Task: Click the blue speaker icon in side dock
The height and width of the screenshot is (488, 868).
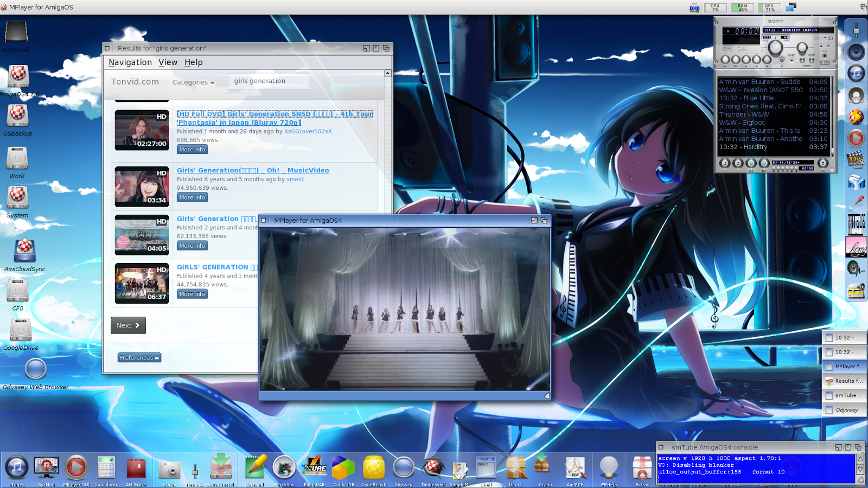Action: pos(856,52)
